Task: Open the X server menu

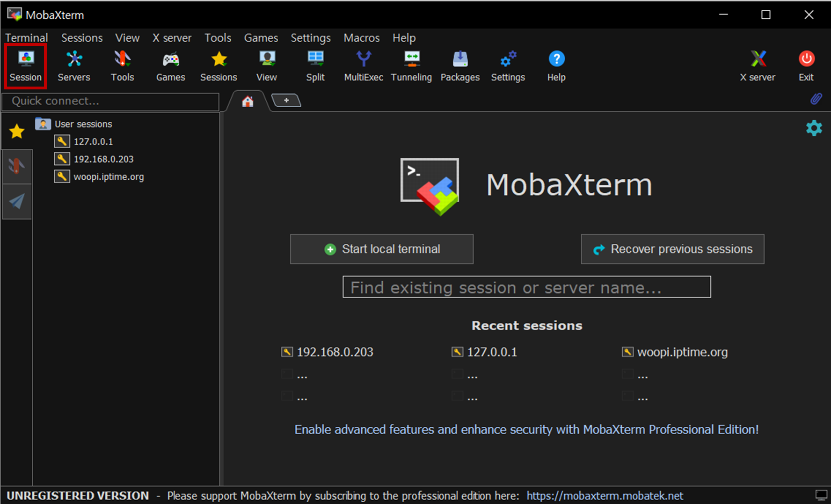Action: click(172, 38)
